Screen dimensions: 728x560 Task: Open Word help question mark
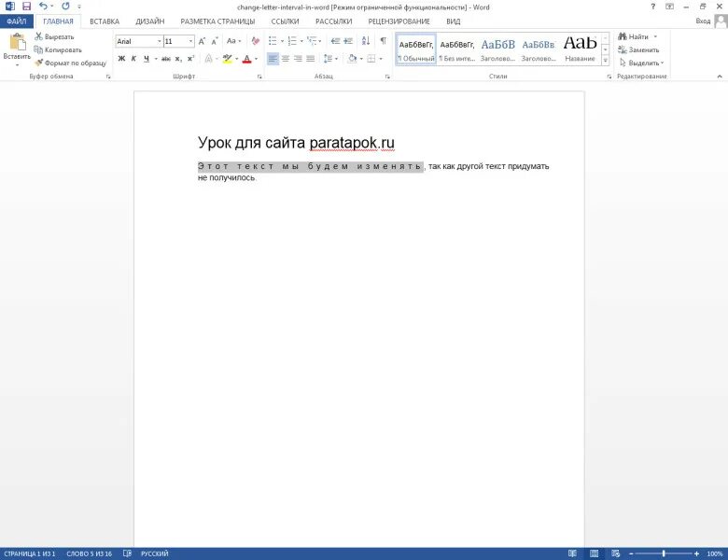(x=652, y=7)
